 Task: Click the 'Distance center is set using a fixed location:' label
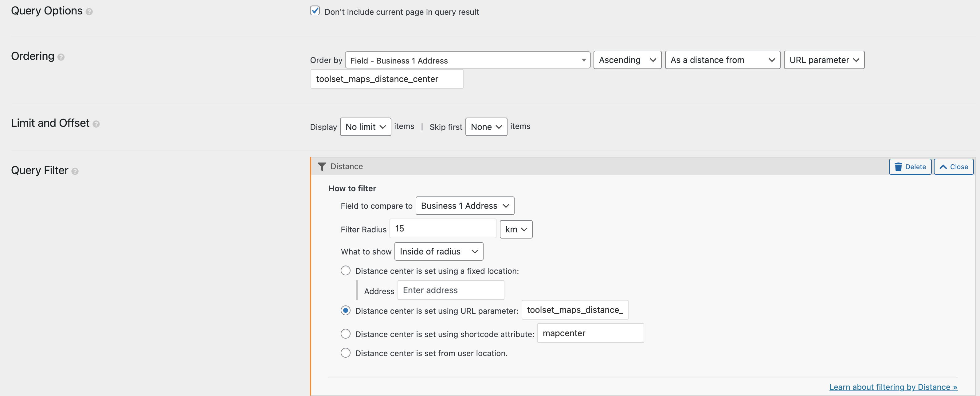point(437,271)
